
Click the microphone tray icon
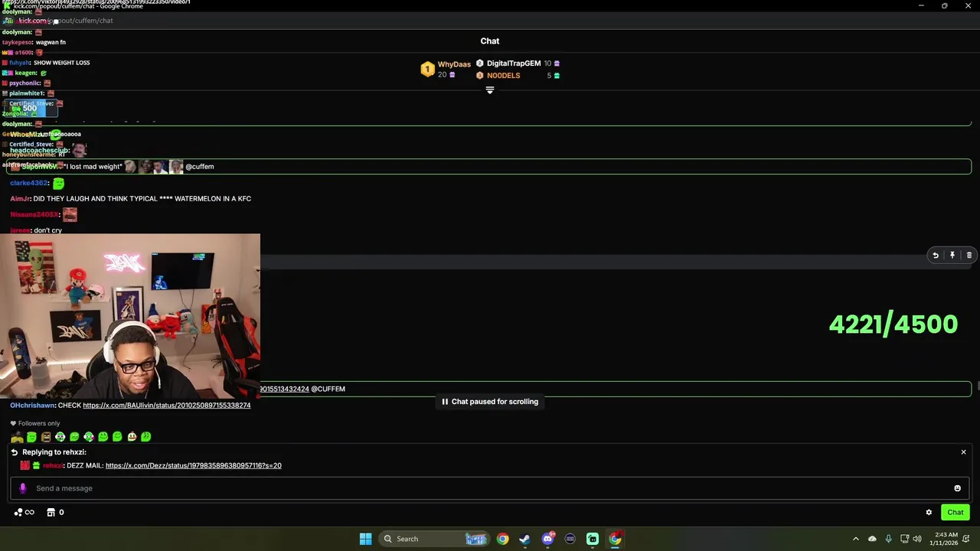click(x=888, y=539)
